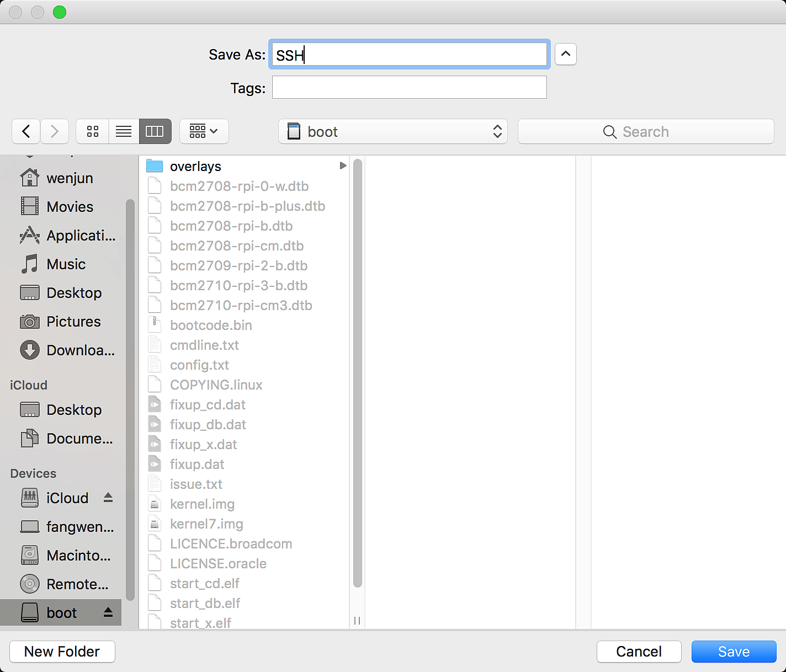The width and height of the screenshot is (786, 672).
Task: Click the file list scrollbar
Action: tap(357, 375)
